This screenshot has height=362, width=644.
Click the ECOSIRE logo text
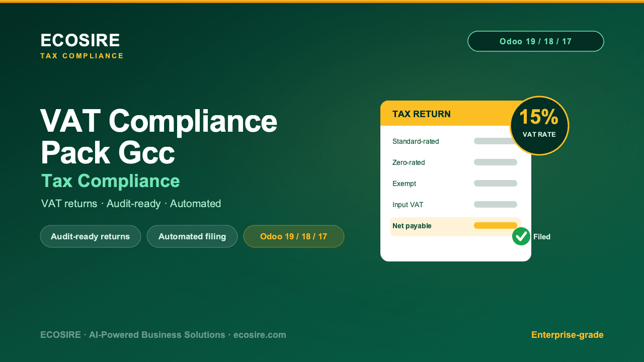[80, 40]
